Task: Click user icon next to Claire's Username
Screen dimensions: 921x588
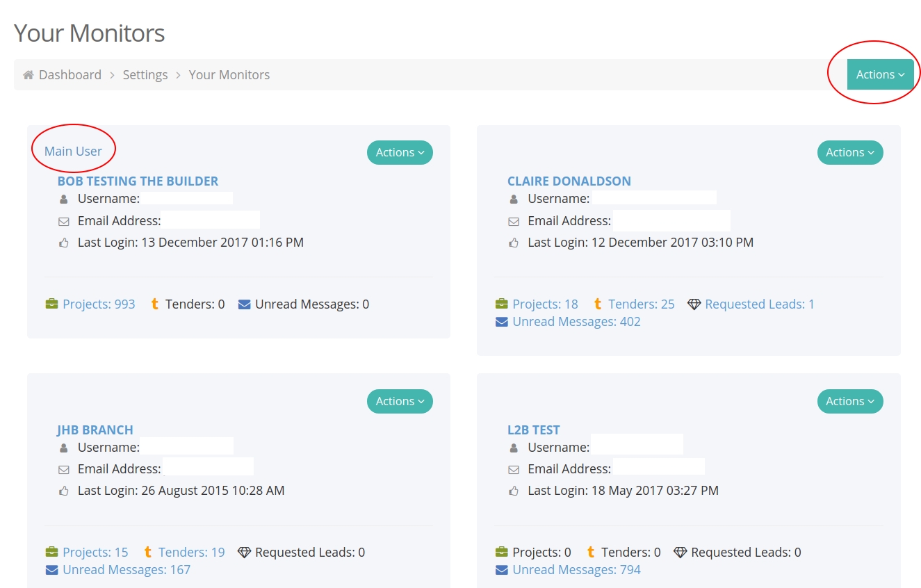Action: tap(514, 199)
